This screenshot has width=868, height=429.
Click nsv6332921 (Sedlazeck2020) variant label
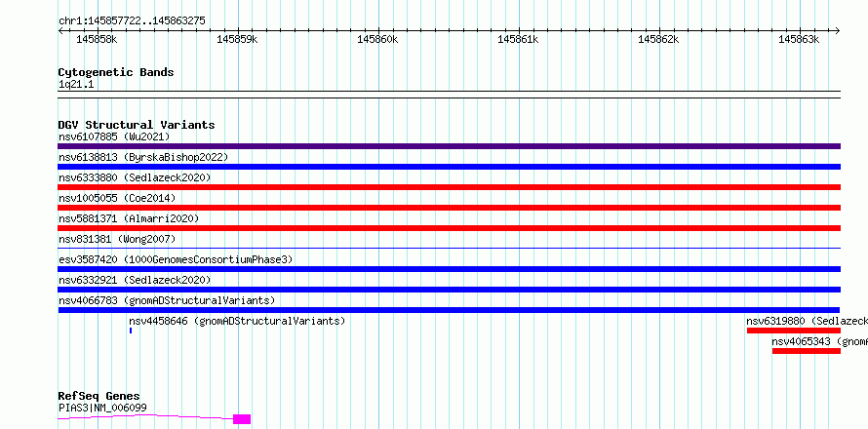(135, 280)
